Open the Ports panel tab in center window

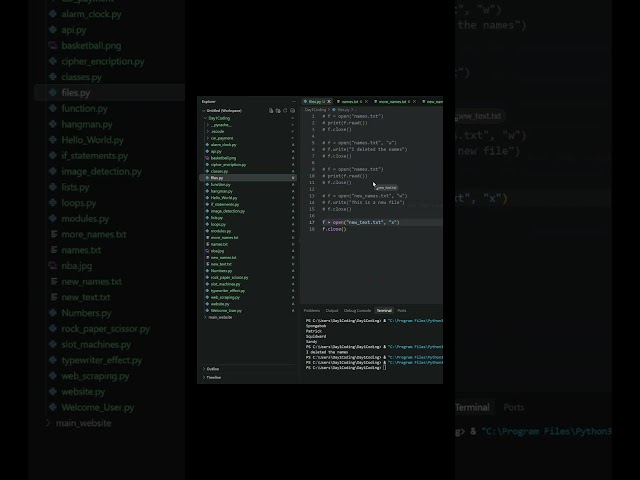coord(402,311)
